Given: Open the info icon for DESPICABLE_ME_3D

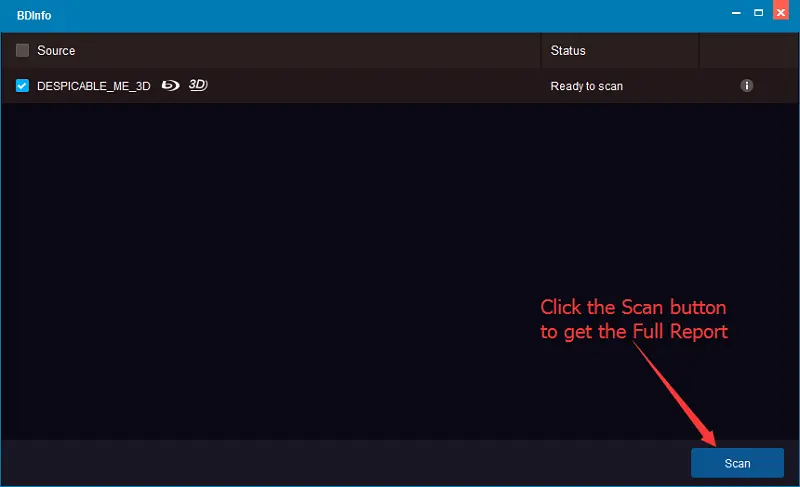Looking at the screenshot, I should (746, 86).
